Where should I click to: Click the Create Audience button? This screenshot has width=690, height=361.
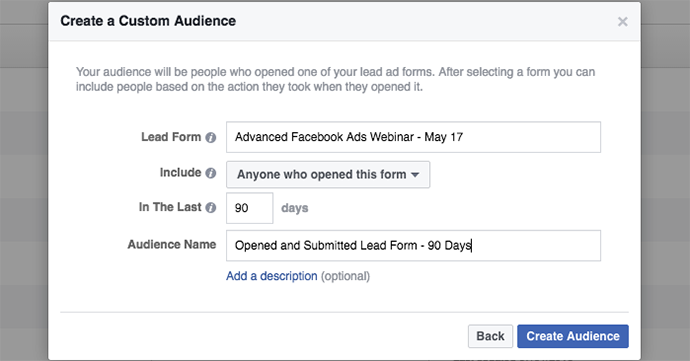(x=573, y=336)
